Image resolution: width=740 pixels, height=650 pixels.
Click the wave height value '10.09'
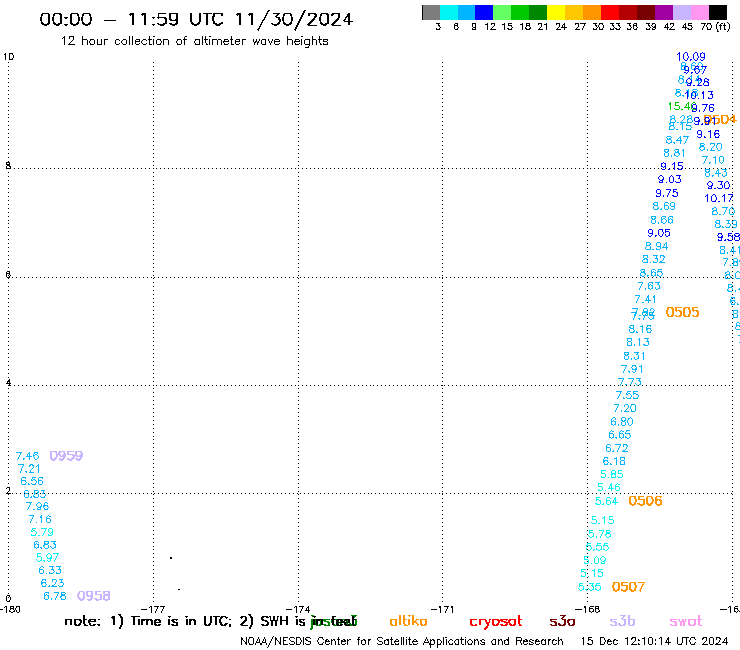691,57
